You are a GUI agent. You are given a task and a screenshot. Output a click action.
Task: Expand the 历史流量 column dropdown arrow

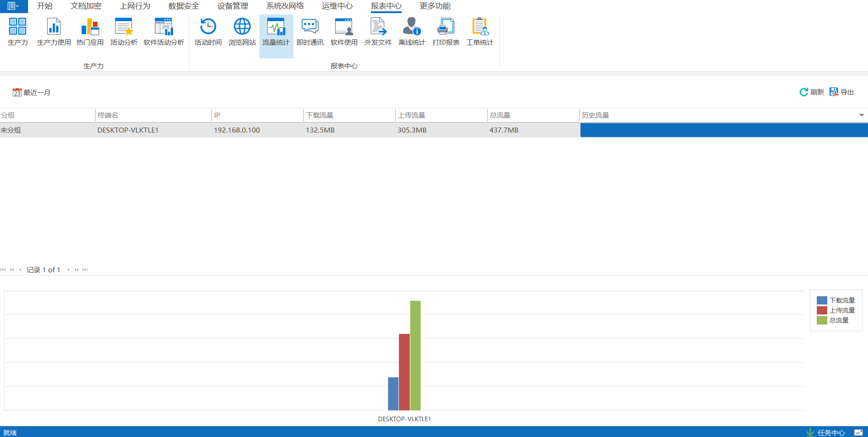(x=861, y=115)
